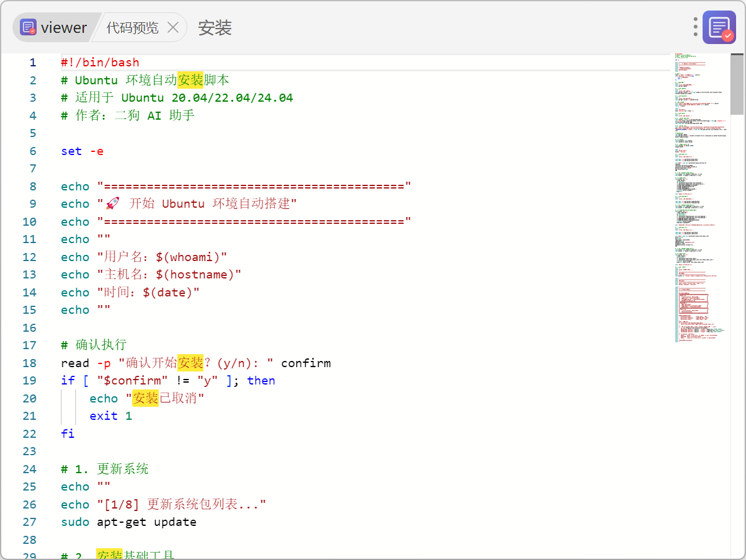This screenshot has height=560, width=746.
Task: Click the 开始 Ubuntu 环境自动搭建 echo line
Action: point(179,204)
